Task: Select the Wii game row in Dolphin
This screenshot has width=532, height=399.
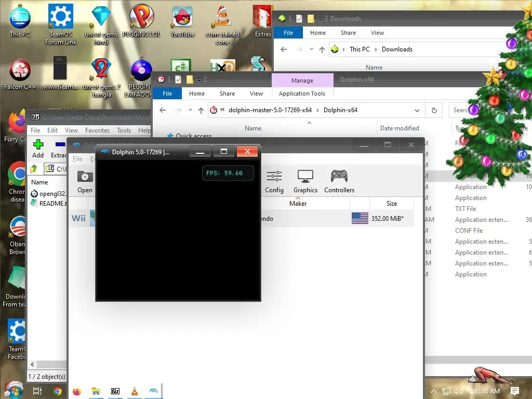Action: pos(241,219)
